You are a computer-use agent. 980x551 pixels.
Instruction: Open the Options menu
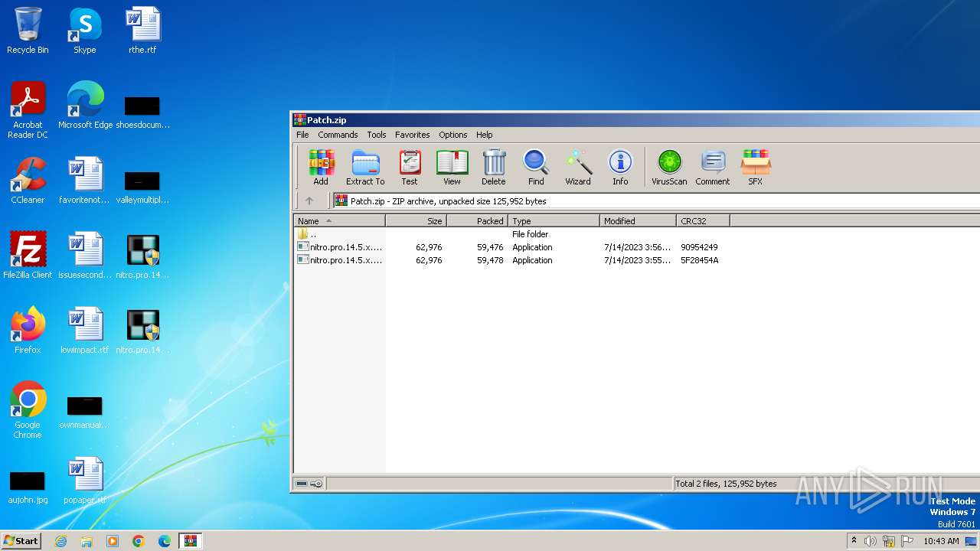pyautogui.click(x=453, y=135)
